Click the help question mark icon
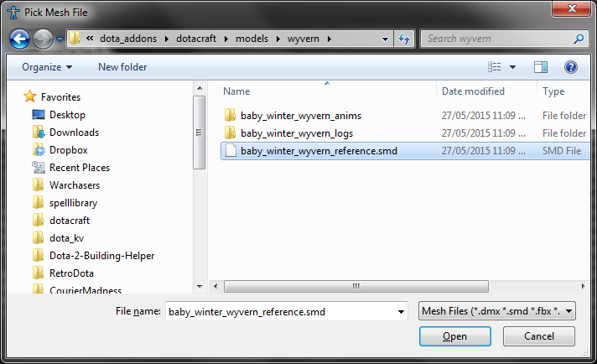This screenshot has width=597, height=364. coord(571,67)
